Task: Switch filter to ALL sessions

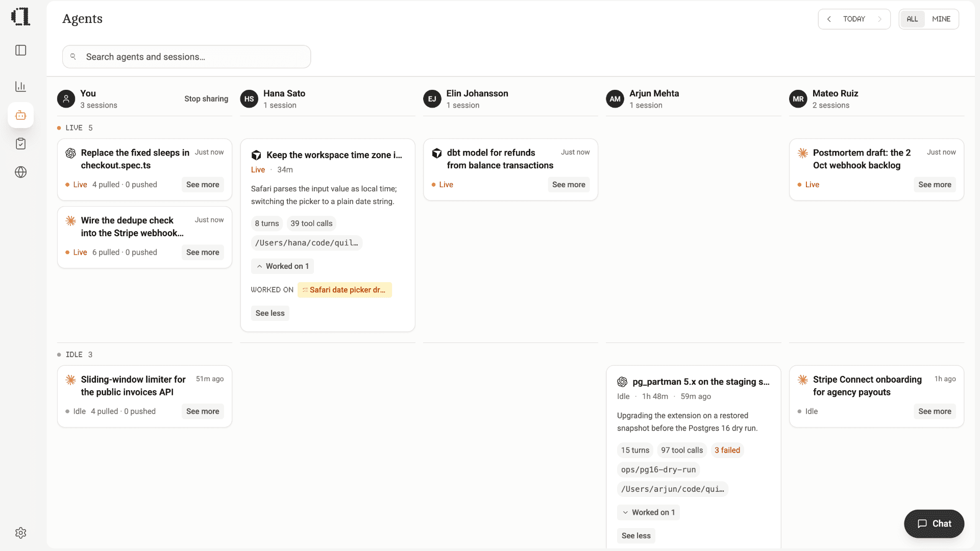Action: pyautogui.click(x=912, y=19)
